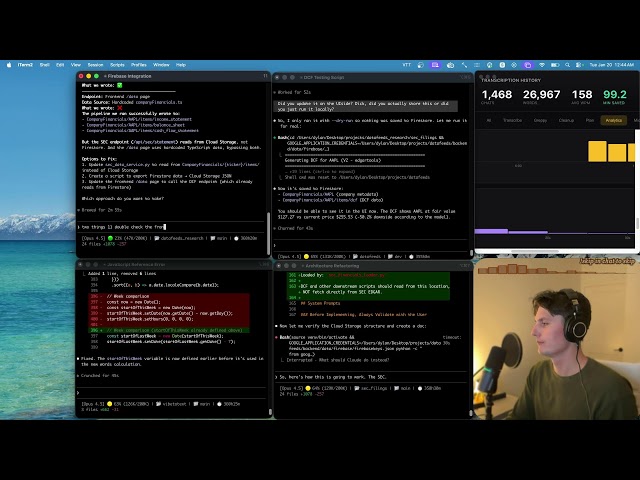This screenshot has width=640, height=480.
Task: Focus the prompt in Architecture Refactoring window
Action: tap(371, 377)
